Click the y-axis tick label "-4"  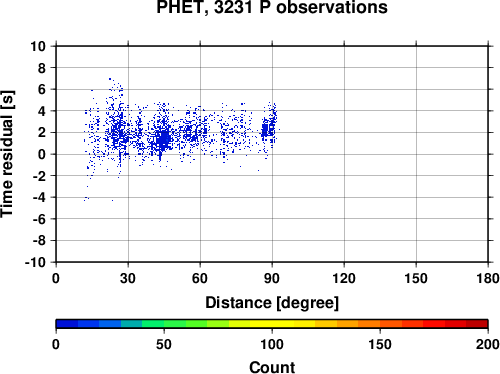40,198
